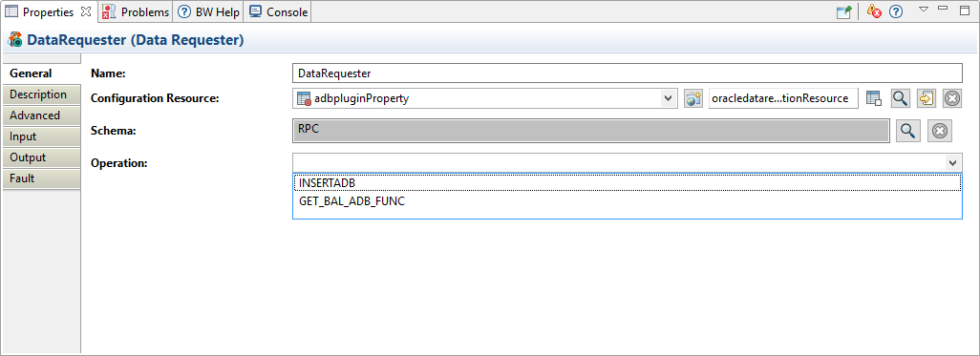Close the Properties tab
This screenshot has height=356, width=980.
[86, 11]
